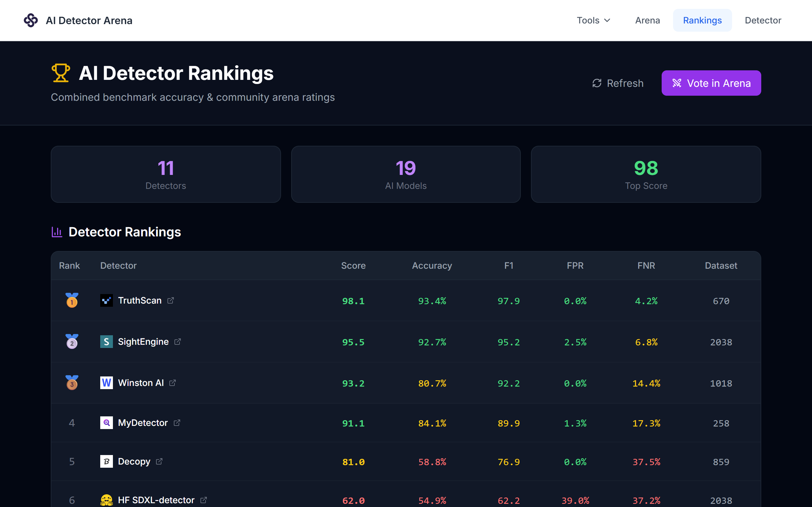Screen dimensions: 812x507
Task: Click the SightEngine logo icon
Action: [106, 342]
